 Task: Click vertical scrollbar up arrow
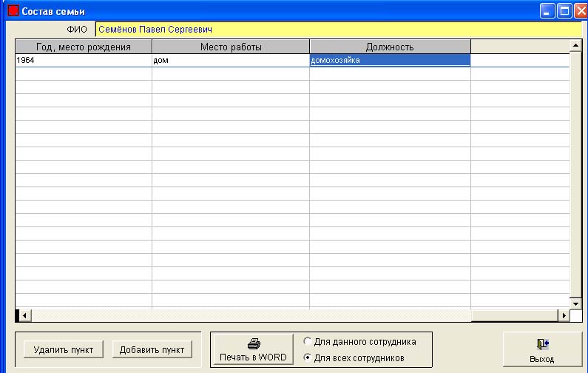pyautogui.click(x=575, y=46)
